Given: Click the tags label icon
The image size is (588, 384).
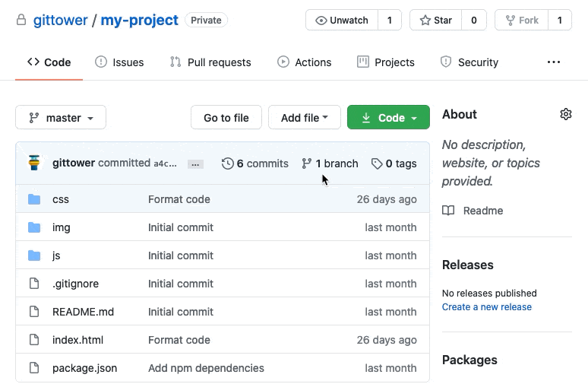Looking at the screenshot, I should click(376, 163).
